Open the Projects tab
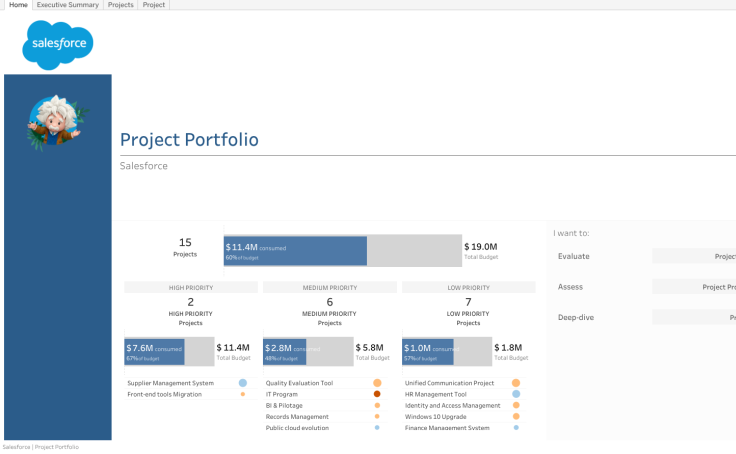This screenshot has height=454, width=736. tap(120, 5)
